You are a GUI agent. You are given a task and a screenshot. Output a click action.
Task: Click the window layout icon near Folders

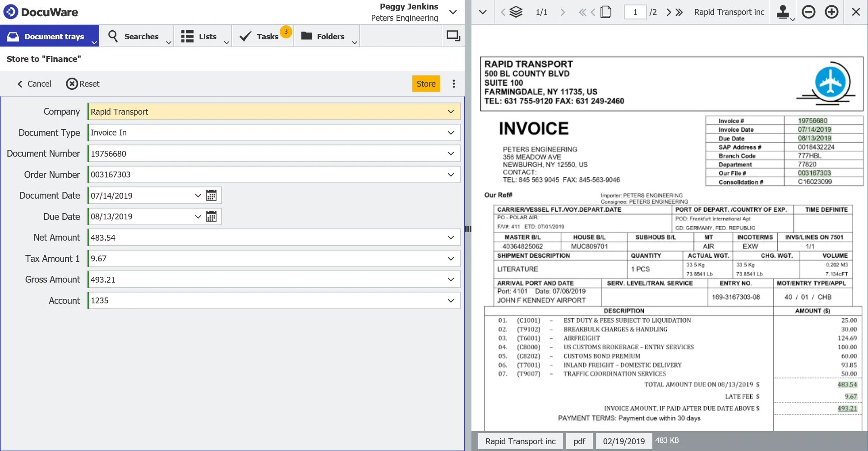(453, 36)
